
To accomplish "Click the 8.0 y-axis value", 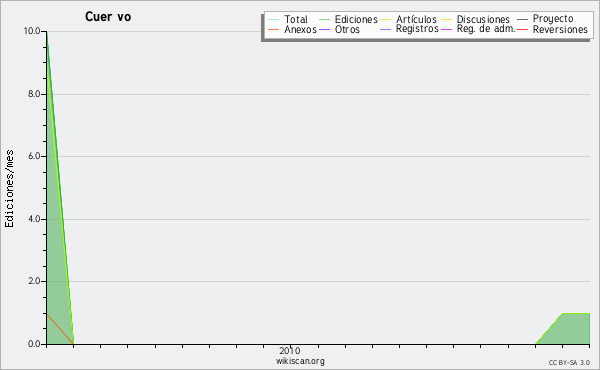I will pyautogui.click(x=34, y=94).
